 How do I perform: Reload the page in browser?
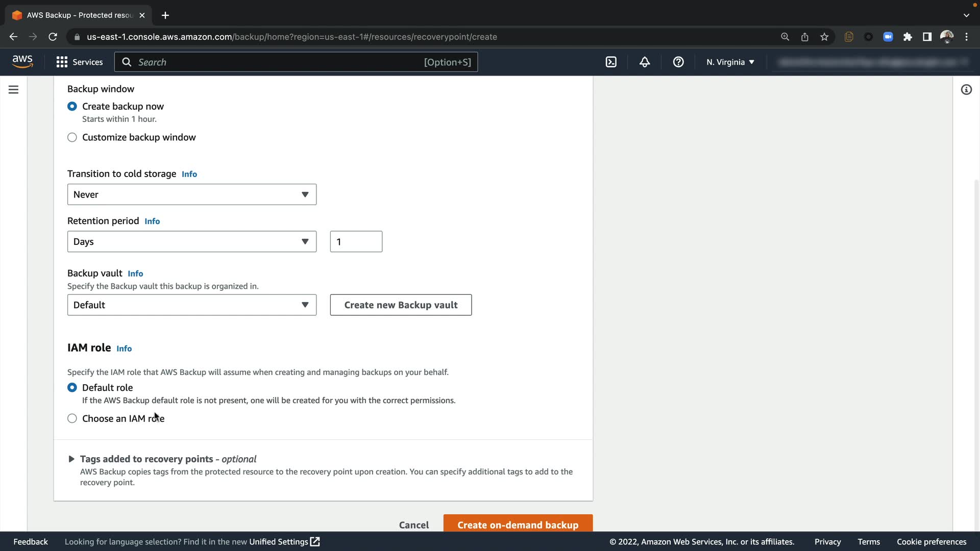[53, 37]
